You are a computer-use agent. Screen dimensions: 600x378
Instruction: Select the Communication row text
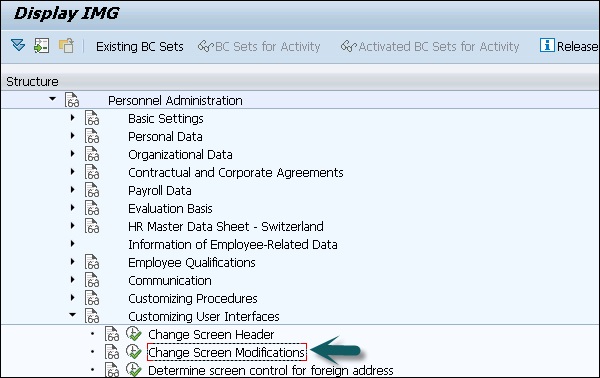pyautogui.click(x=170, y=280)
